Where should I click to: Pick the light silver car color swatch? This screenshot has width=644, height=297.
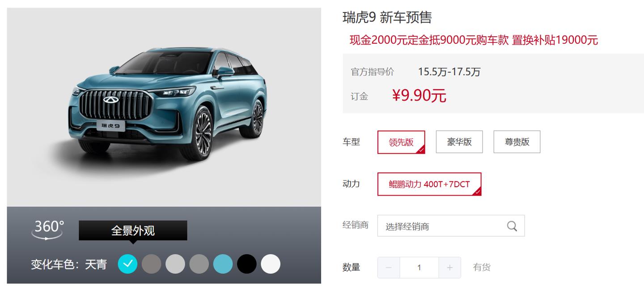(175, 264)
